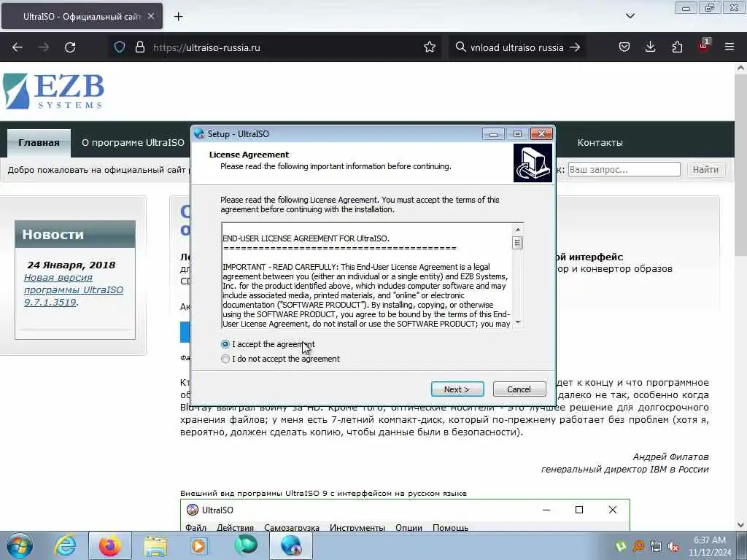Click the Найти search button
This screenshot has height=560, width=747.
click(705, 169)
